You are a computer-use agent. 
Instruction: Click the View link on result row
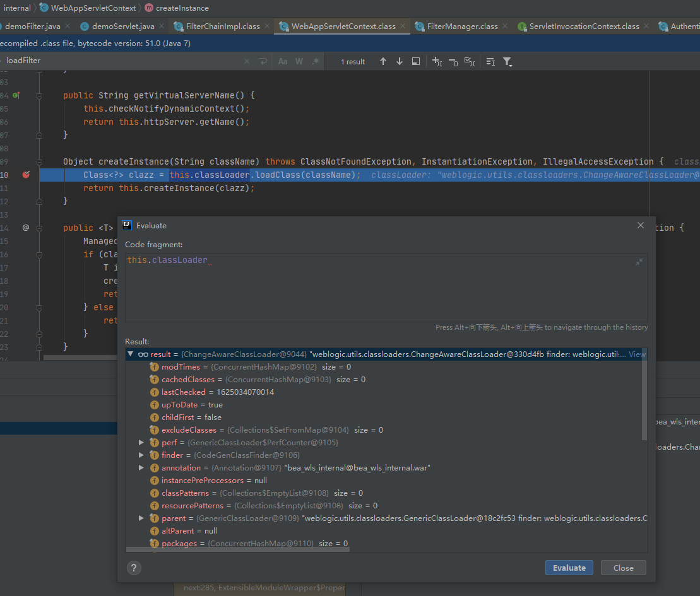(x=637, y=354)
